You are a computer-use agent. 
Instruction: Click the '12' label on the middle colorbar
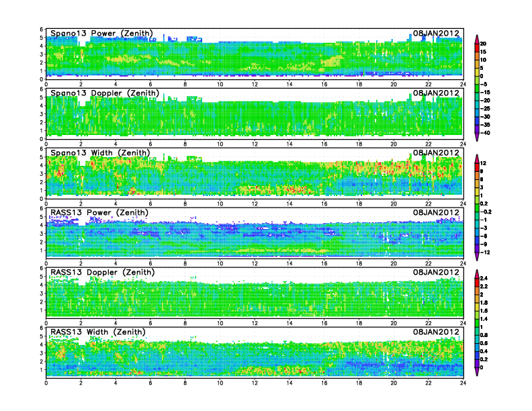483,163
